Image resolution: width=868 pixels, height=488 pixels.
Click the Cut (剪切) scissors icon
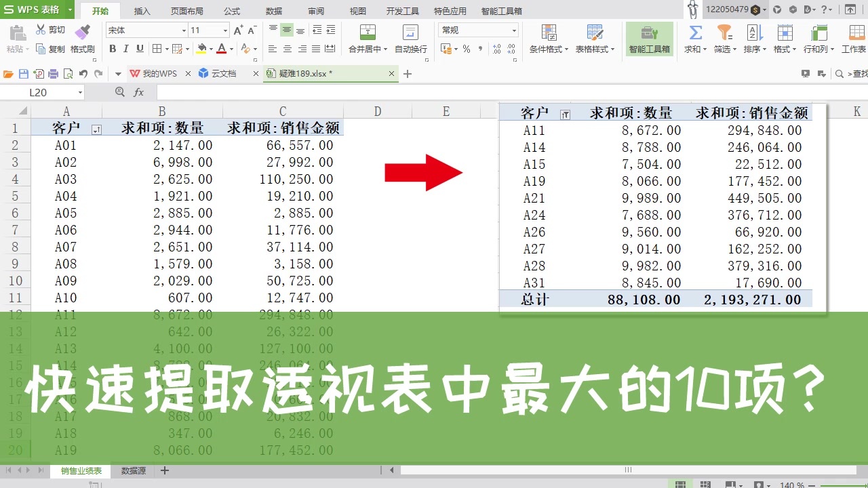point(41,30)
